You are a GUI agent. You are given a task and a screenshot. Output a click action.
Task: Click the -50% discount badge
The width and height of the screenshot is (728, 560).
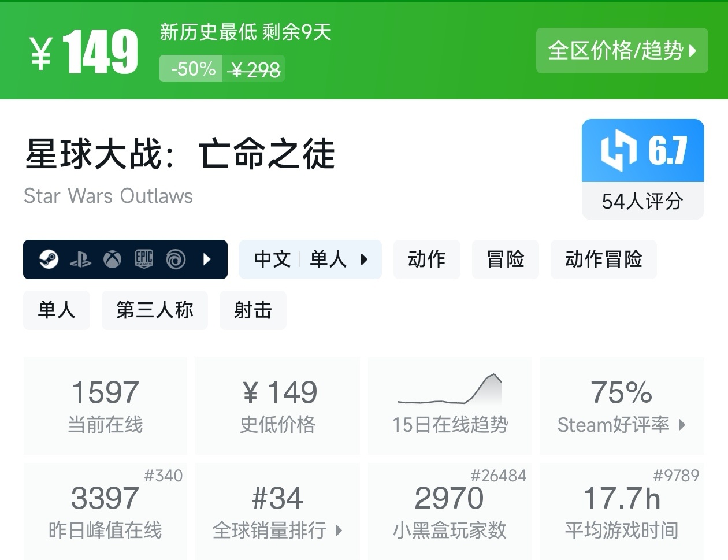pos(191,68)
